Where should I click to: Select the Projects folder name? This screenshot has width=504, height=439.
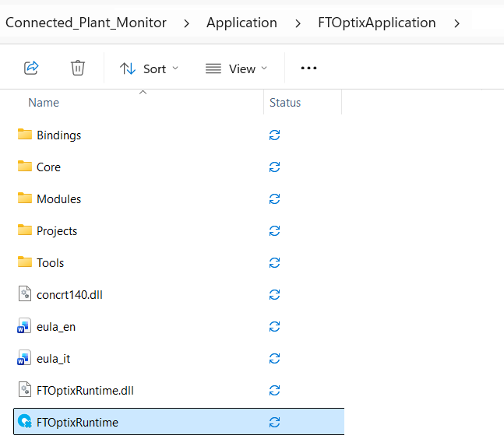[57, 231]
